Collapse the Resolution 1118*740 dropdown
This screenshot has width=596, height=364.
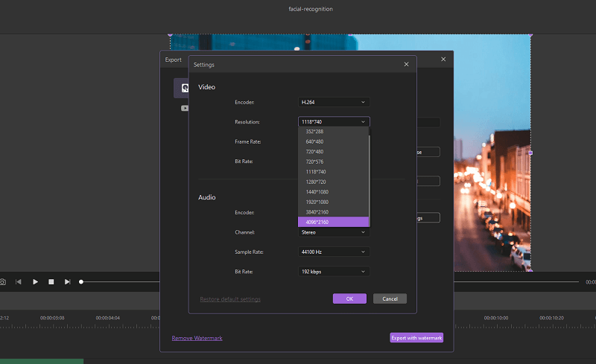pos(334,121)
